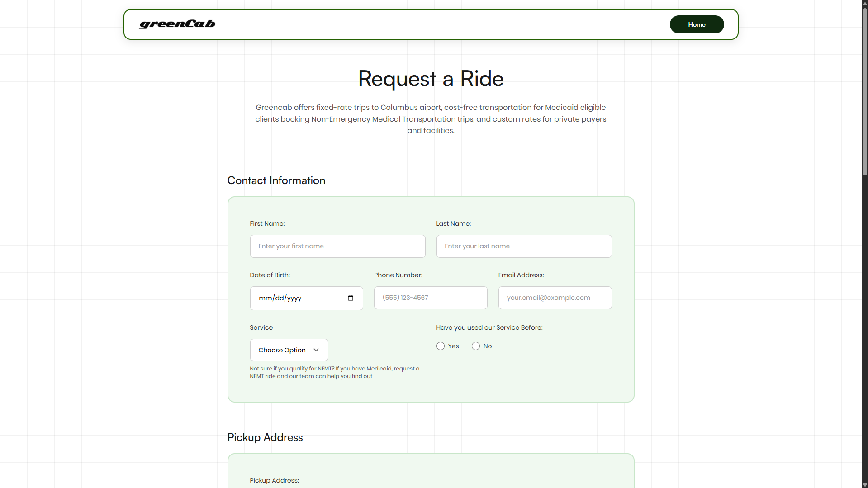Click the month part of Date of Birth
The height and width of the screenshot is (488, 868).
[x=265, y=298]
